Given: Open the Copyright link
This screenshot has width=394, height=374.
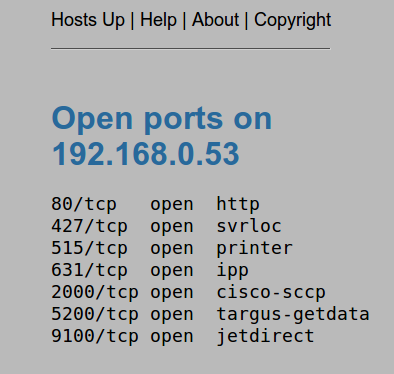Looking at the screenshot, I should click(293, 21).
